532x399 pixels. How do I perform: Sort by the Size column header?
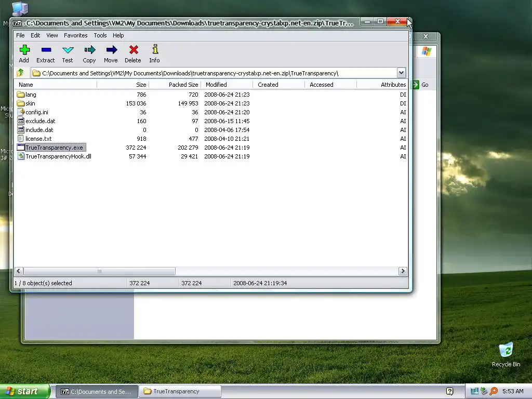(x=123, y=85)
